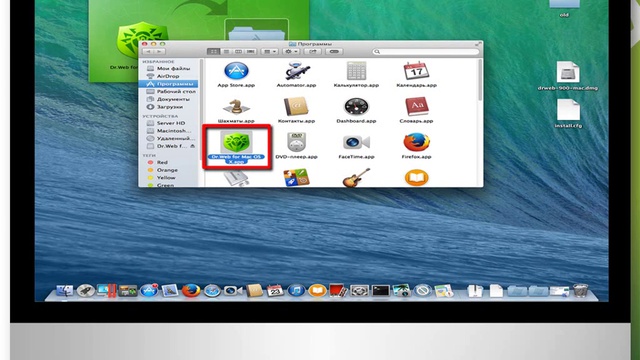The height and width of the screenshot is (360, 640).
Task: Click the Finder window vertical scrollbar
Action: tap(480, 81)
